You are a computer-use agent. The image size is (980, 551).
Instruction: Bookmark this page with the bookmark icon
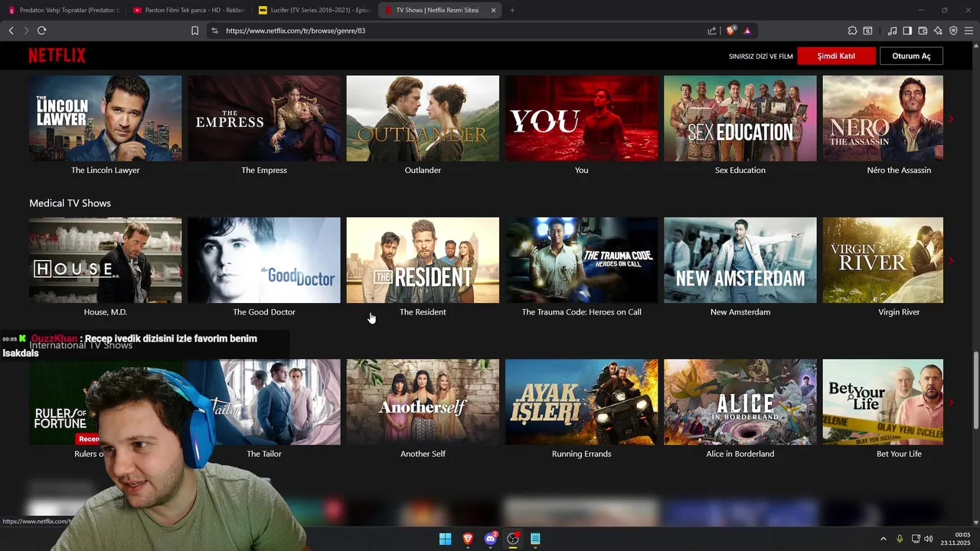194,31
